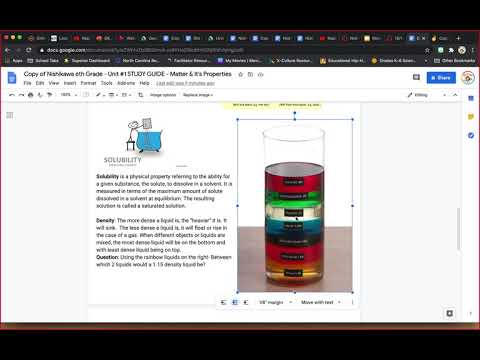Click the browser reload icon

point(29,50)
